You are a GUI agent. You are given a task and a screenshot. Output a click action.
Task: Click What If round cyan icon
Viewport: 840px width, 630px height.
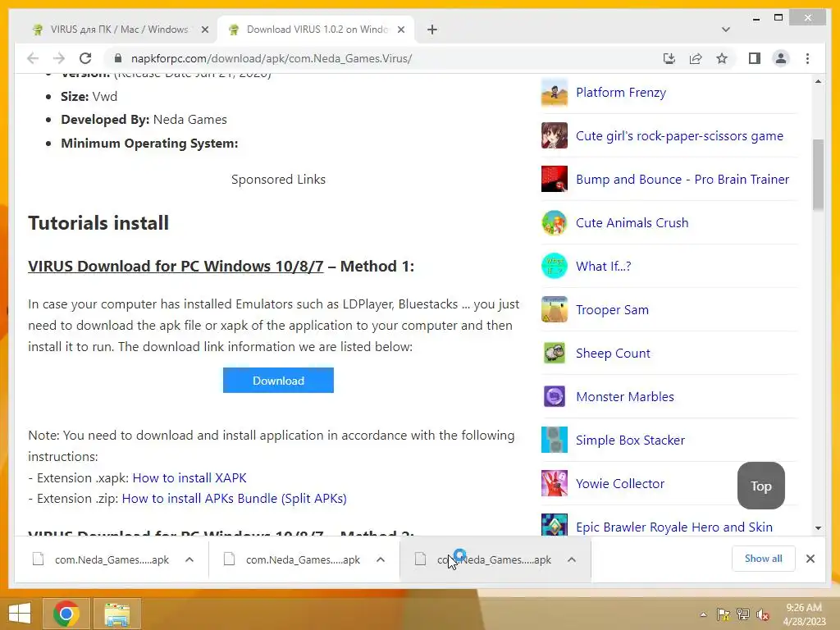(555, 267)
